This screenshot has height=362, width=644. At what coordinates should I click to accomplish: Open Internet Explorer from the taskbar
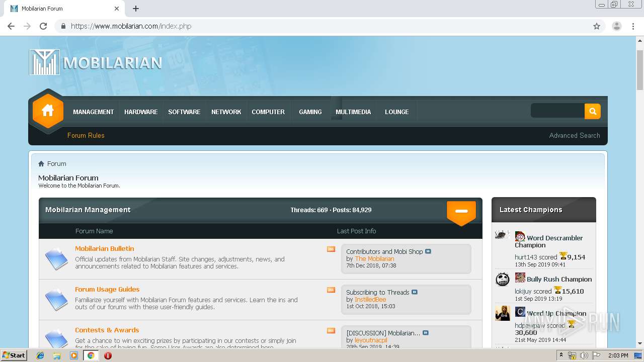tap(40, 355)
